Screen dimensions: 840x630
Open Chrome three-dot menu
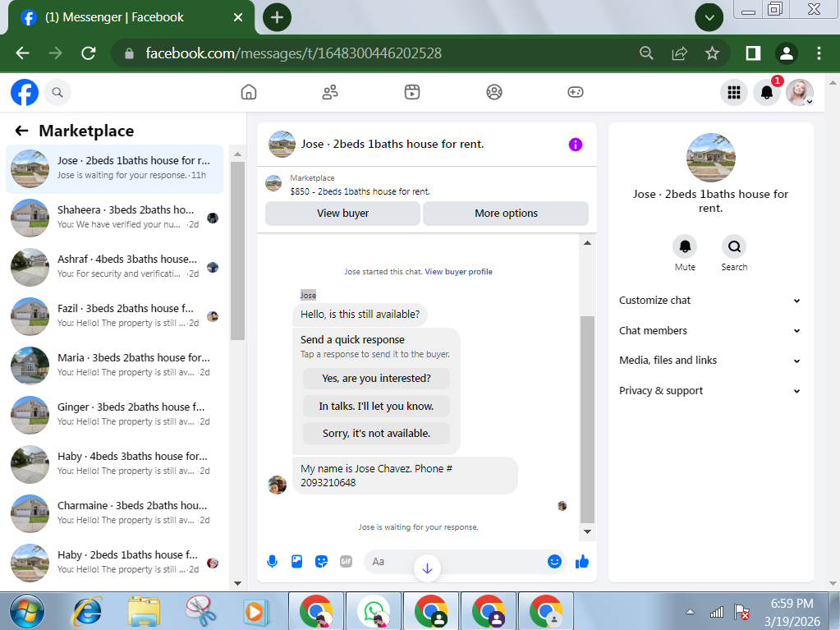tap(819, 53)
